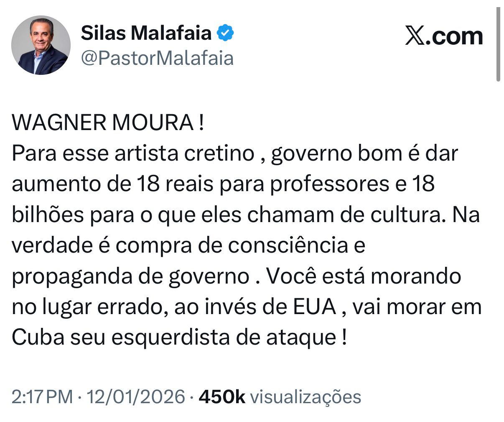This screenshot has height=422, width=504.
Task: Click the X brand mark before '.com'
Action: pyautogui.click(x=414, y=35)
